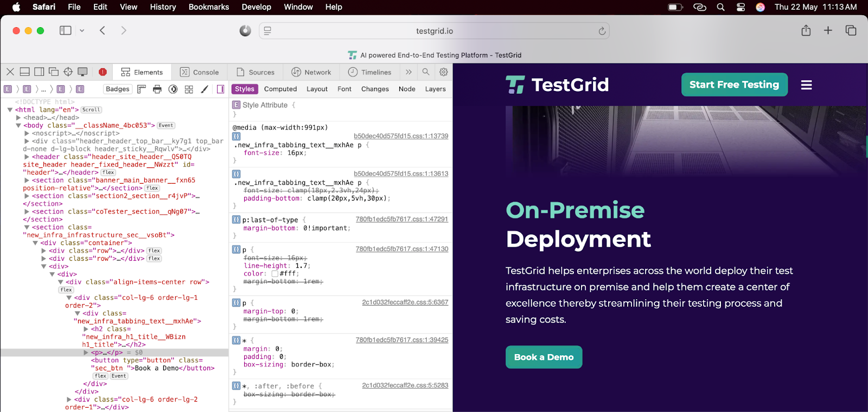
Task: Open the Safari Develop menu
Action: coord(257,7)
